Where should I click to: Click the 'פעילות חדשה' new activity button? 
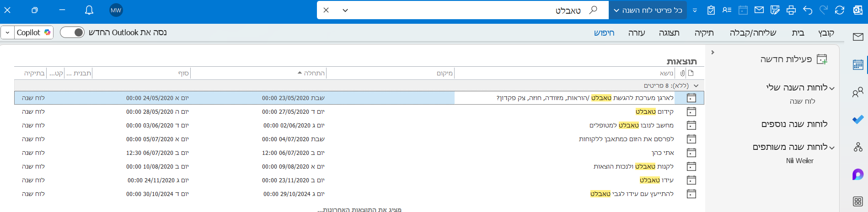click(x=794, y=59)
